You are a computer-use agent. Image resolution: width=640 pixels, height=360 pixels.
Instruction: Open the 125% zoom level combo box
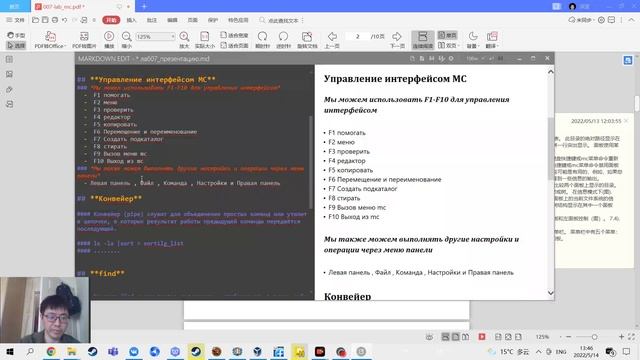[x=155, y=36]
